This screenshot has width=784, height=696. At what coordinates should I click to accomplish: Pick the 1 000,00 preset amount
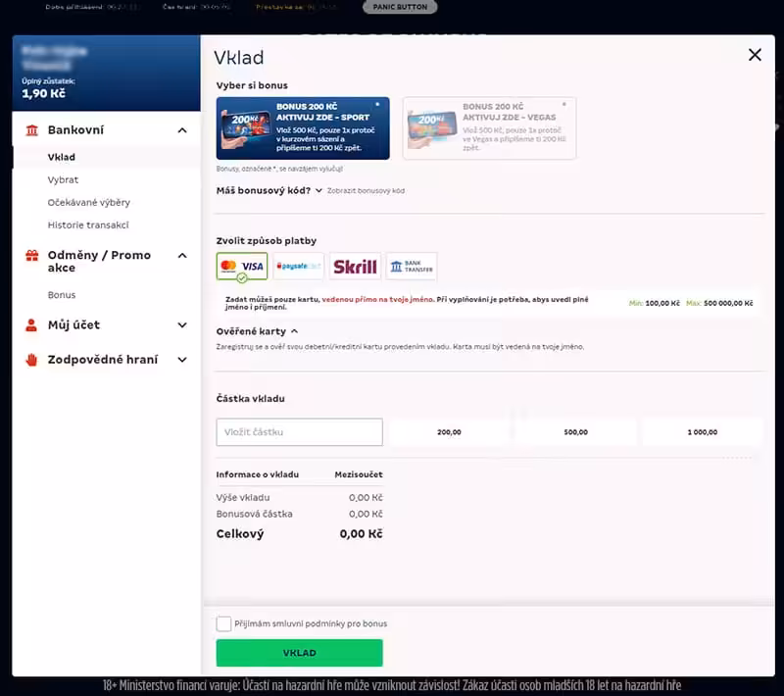click(x=702, y=432)
